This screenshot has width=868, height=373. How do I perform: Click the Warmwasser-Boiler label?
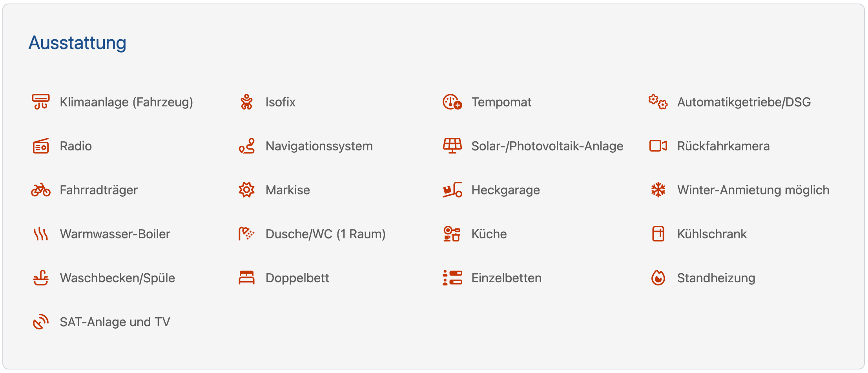click(115, 234)
